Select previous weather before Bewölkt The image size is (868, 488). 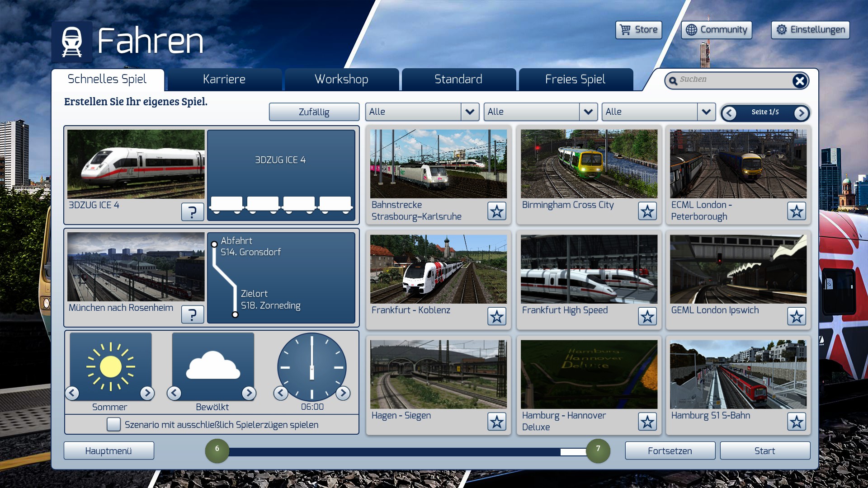[x=174, y=393]
